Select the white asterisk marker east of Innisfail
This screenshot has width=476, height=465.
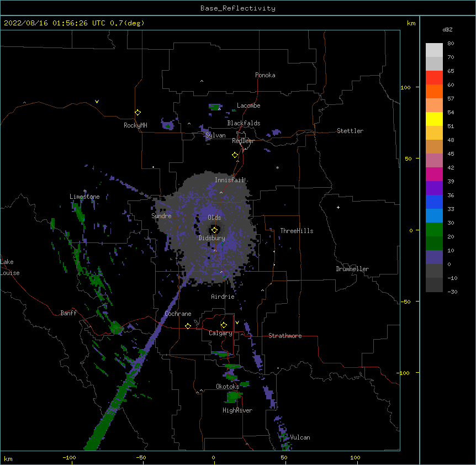277,167
